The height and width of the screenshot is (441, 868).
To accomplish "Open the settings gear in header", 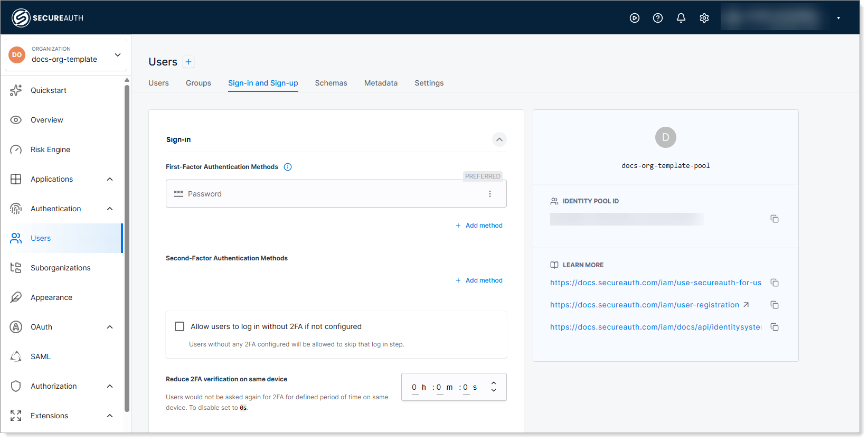I will 704,18.
